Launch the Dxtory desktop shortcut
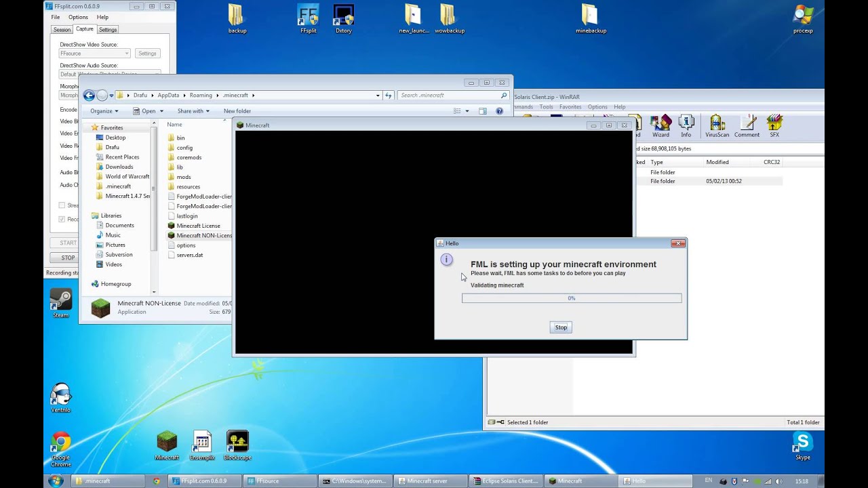Image resolution: width=868 pixels, height=488 pixels. click(x=344, y=19)
